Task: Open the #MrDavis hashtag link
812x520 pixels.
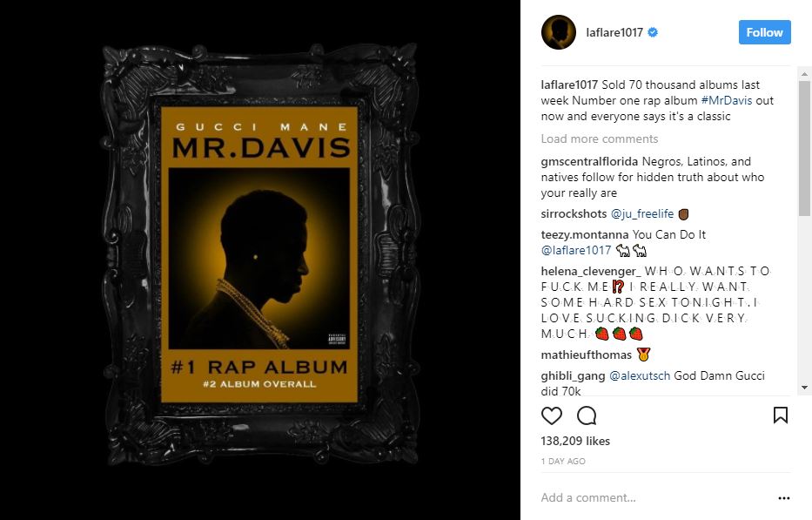Action: coord(726,100)
